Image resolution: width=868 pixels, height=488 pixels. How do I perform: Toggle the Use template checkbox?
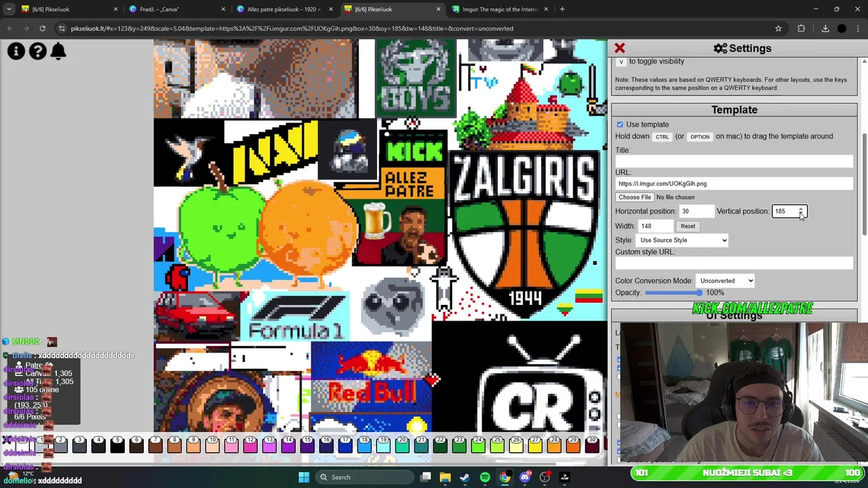(x=620, y=125)
